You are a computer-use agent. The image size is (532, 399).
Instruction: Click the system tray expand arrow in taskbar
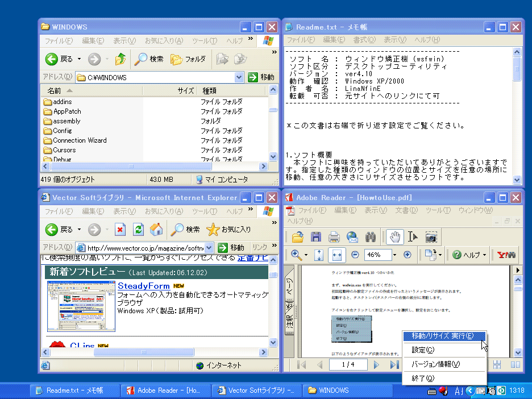click(470, 390)
